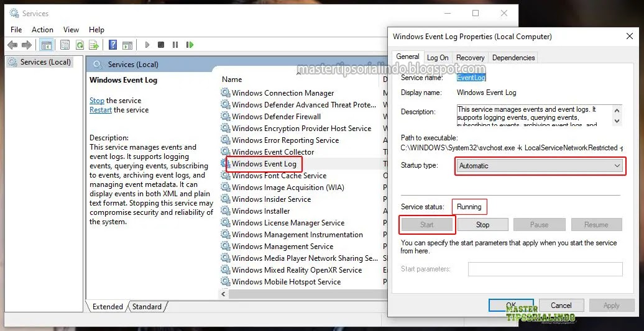Click the gear icon beside Windows Insider Service
644x331 pixels.
pos(225,199)
